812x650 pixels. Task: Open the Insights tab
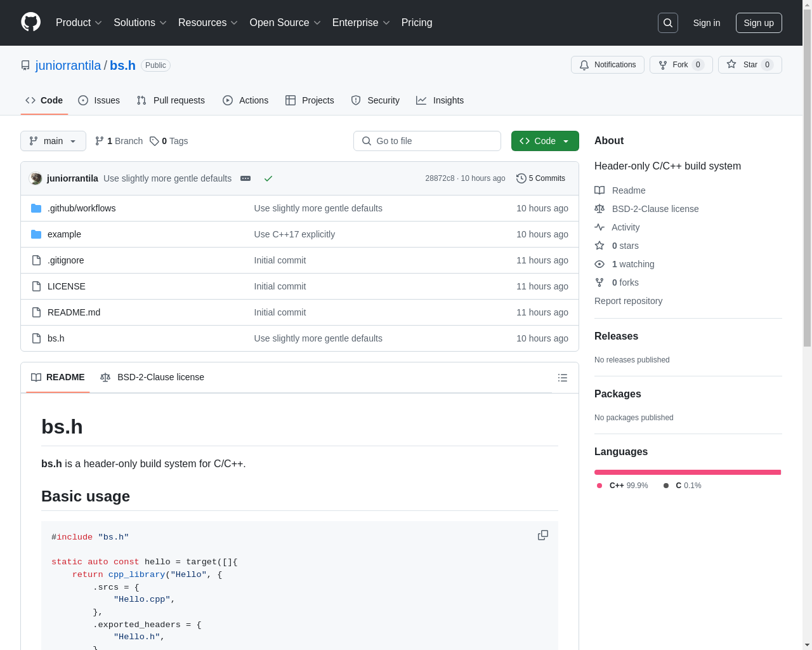(440, 100)
